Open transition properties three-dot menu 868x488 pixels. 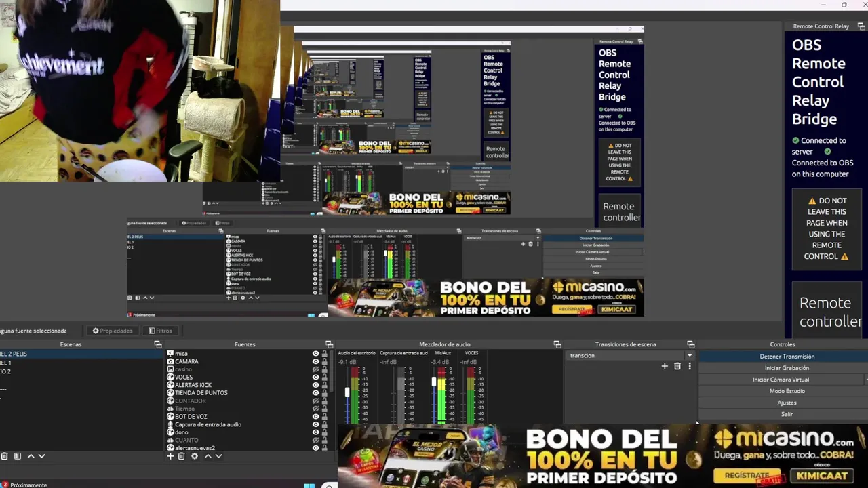point(690,366)
